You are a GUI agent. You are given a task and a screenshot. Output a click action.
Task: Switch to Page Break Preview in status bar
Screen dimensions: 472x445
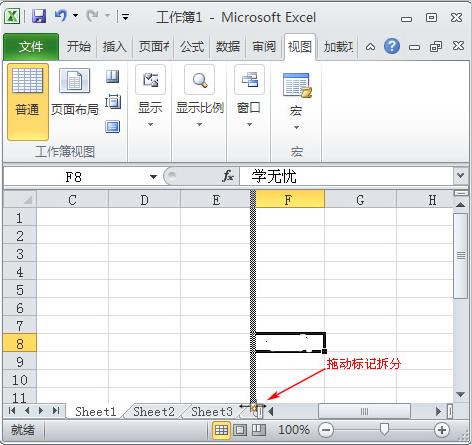pos(259,430)
